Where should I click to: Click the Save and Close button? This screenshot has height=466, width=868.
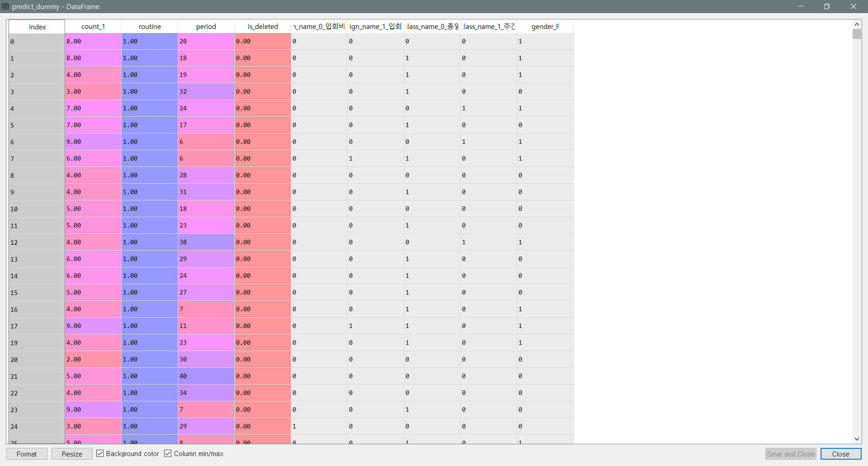(790, 454)
